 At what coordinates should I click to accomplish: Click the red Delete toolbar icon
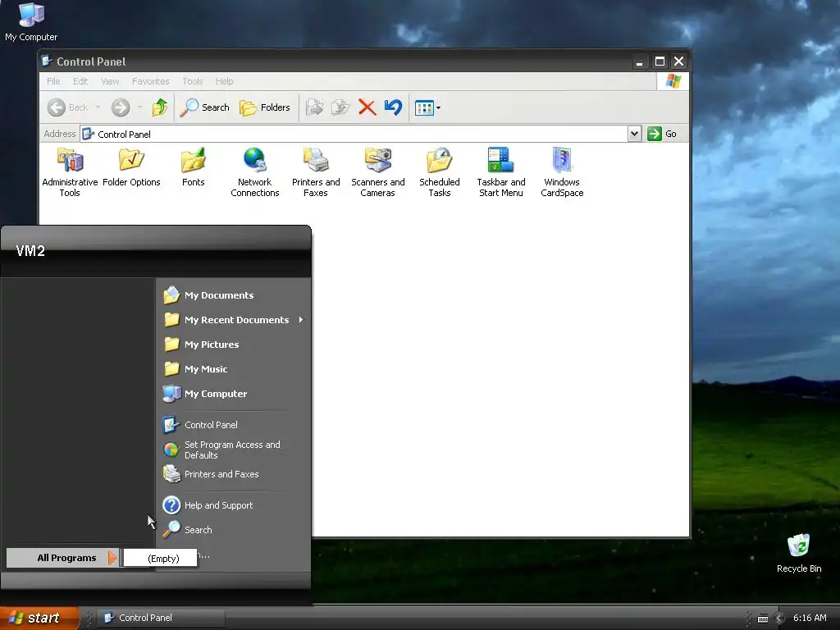tap(367, 107)
